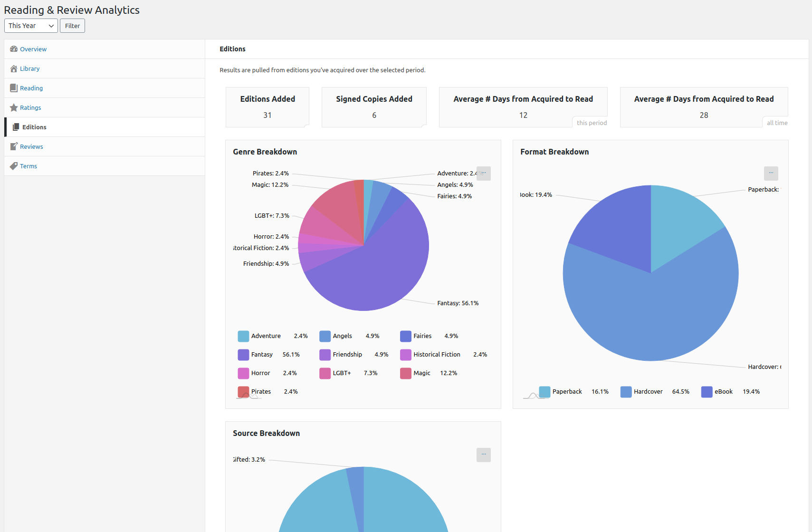812x532 pixels.
Task: Toggle eBook swatch in format legend
Action: coord(707,392)
